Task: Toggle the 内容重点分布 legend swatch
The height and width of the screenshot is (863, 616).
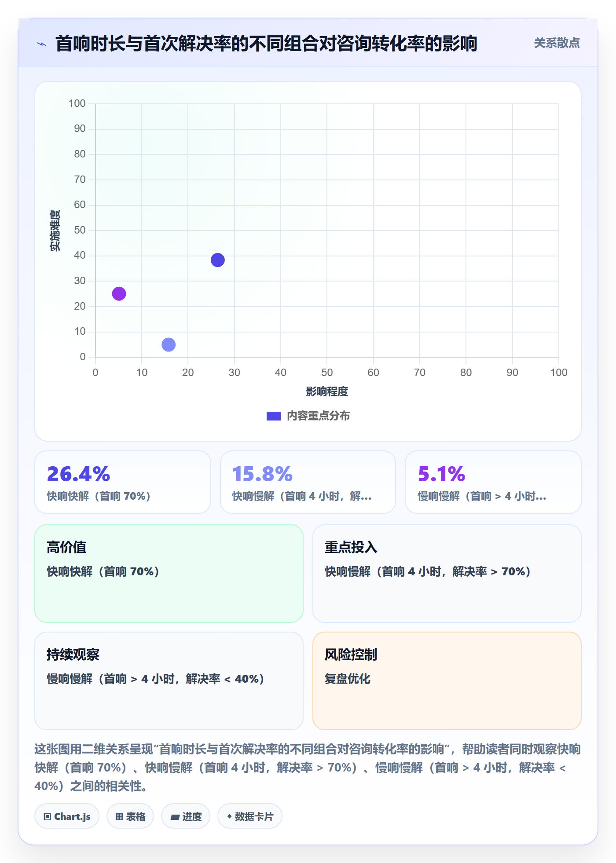Action: pyautogui.click(x=273, y=416)
